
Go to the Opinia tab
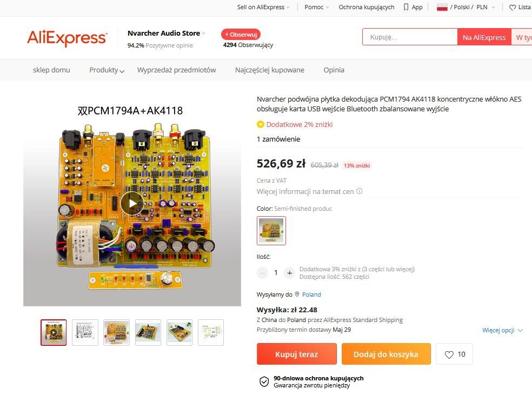click(334, 70)
